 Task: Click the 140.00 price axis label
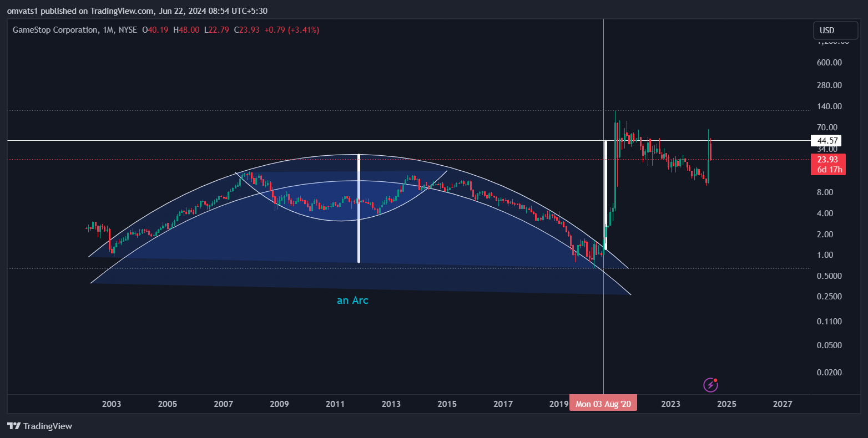coord(829,106)
